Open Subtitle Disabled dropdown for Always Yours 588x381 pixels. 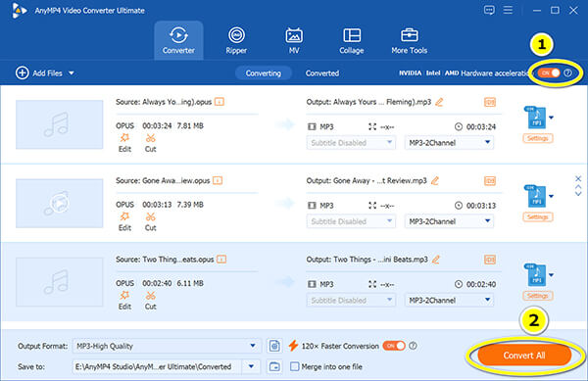point(351,143)
